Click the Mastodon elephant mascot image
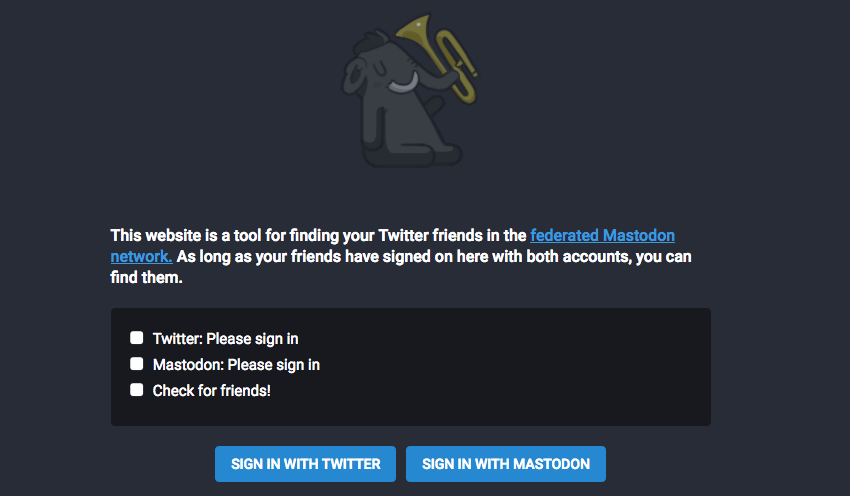The height and width of the screenshot is (496, 850). click(x=410, y=90)
